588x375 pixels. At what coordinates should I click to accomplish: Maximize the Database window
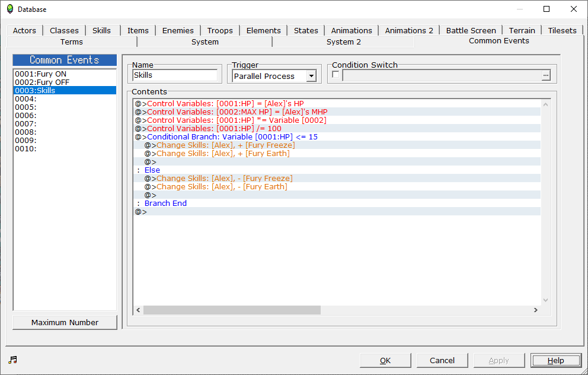(547, 9)
